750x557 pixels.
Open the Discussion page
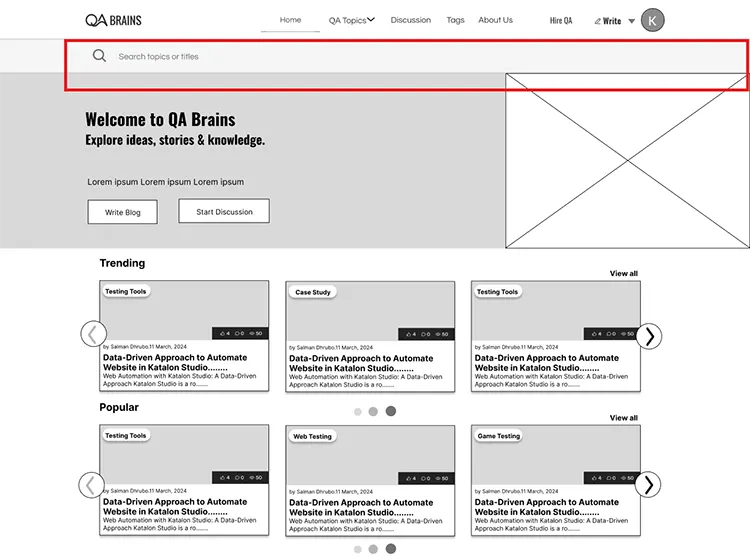click(x=410, y=20)
